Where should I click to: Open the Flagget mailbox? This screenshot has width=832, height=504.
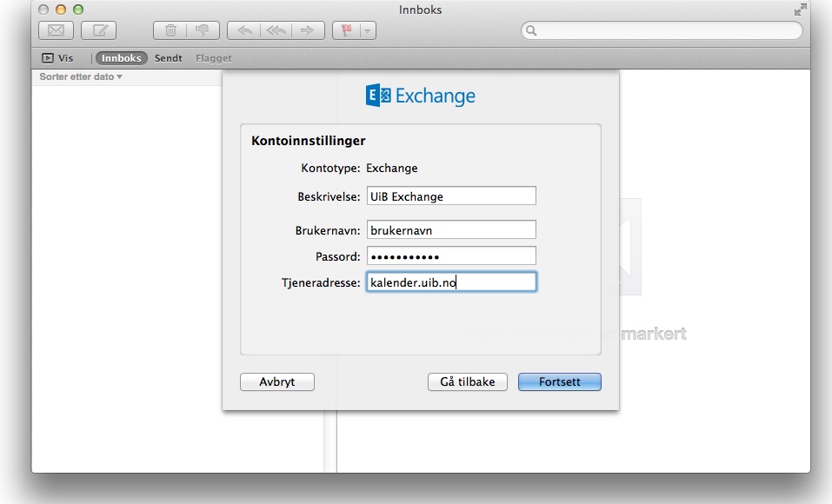coord(213,58)
